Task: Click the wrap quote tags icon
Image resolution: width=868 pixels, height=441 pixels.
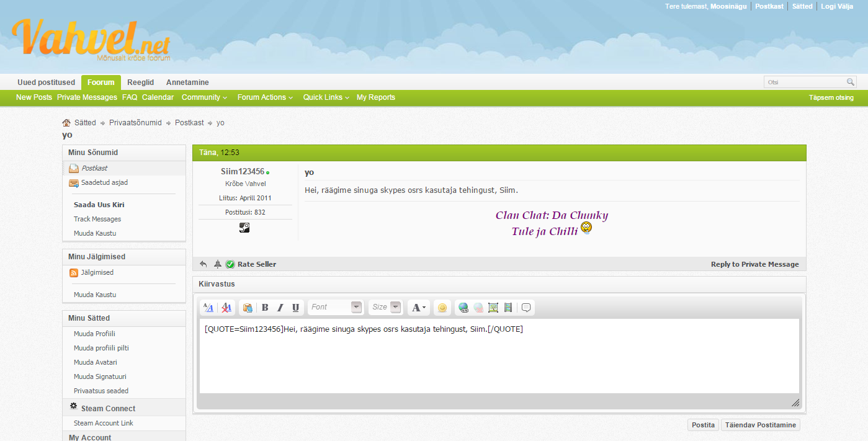Action: point(526,308)
